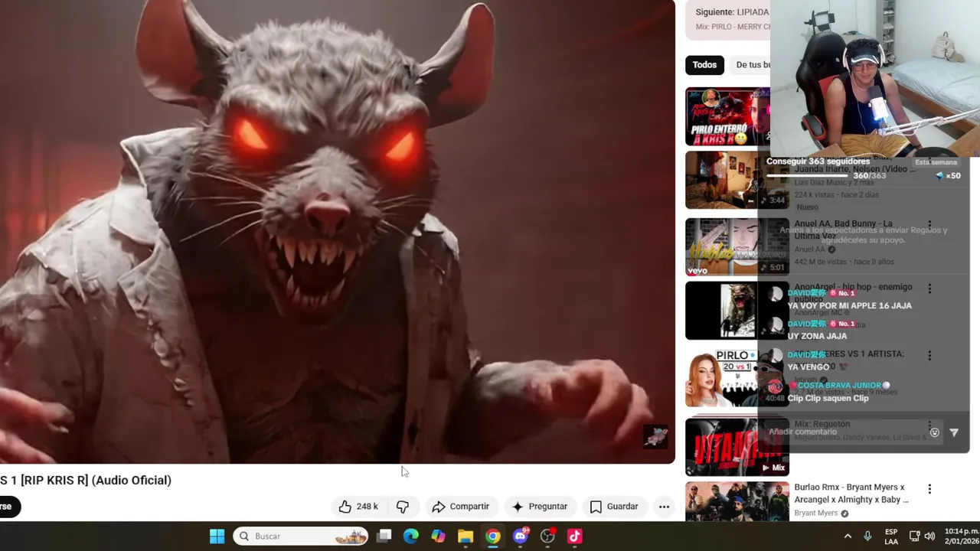
Task: Open options for 'VS 1 ARTISTA' video
Action: point(929,356)
